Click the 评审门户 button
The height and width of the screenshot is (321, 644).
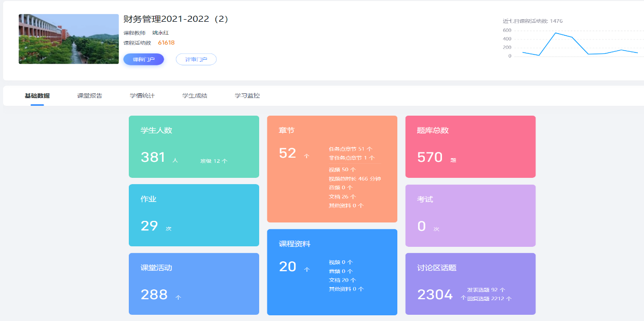point(196,60)
